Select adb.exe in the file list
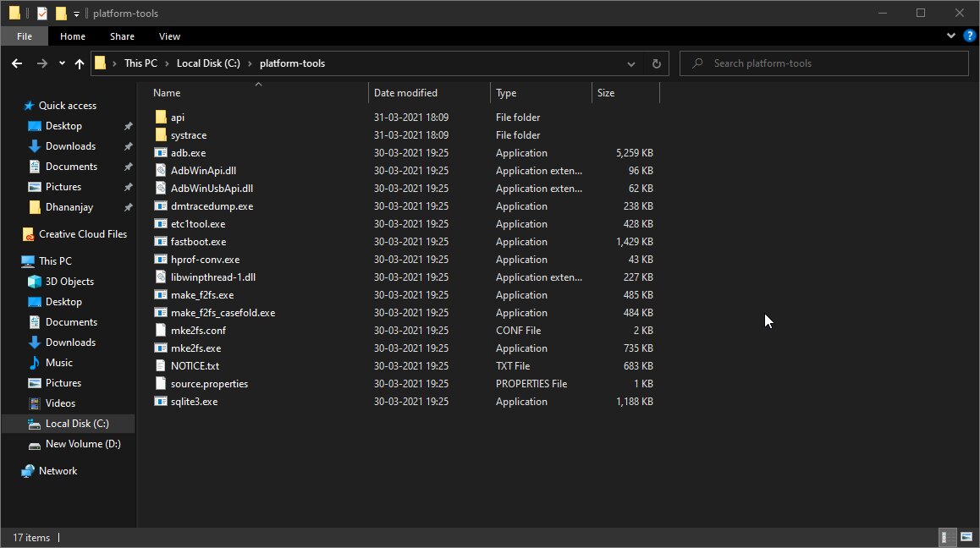Image resolution: width=980 pixels, height=548 pixels. coord(186,152)
